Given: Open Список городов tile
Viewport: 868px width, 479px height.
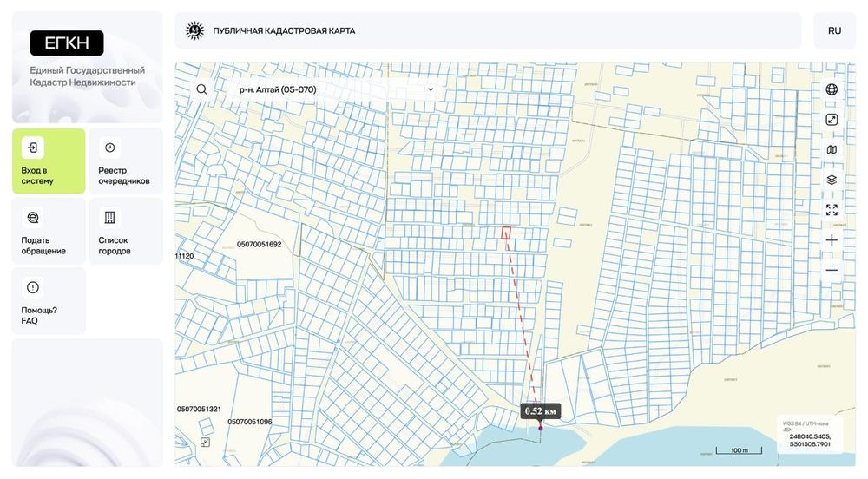Looking at the screenshot, I should click(126, 231).
